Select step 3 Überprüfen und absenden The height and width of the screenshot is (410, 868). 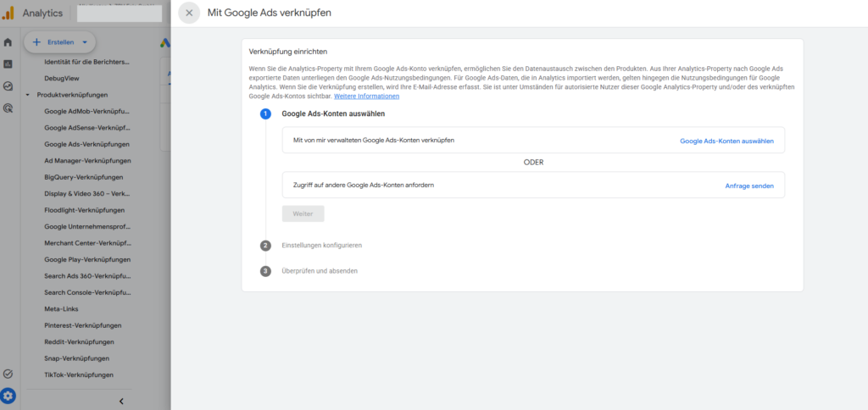(320, 271)
